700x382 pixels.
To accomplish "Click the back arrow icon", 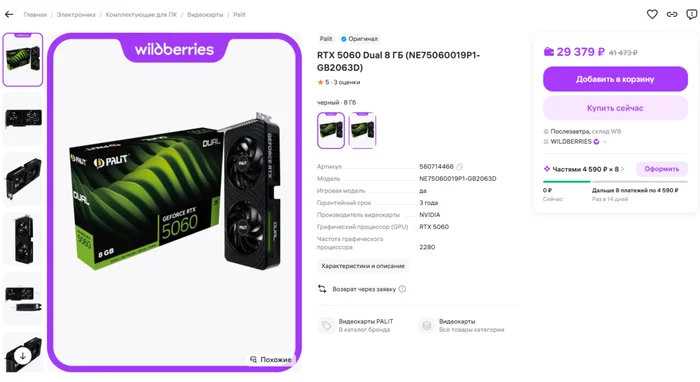I will (x=9, y=15).
